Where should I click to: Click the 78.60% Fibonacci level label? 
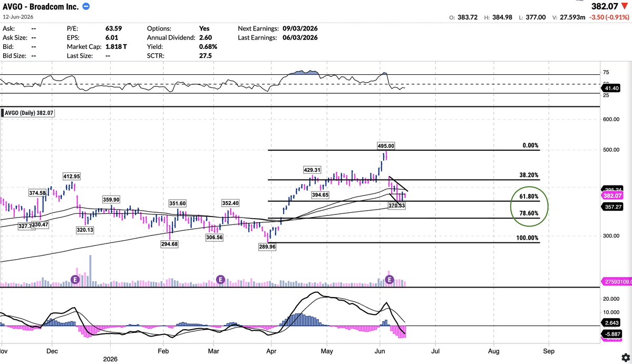529,213
